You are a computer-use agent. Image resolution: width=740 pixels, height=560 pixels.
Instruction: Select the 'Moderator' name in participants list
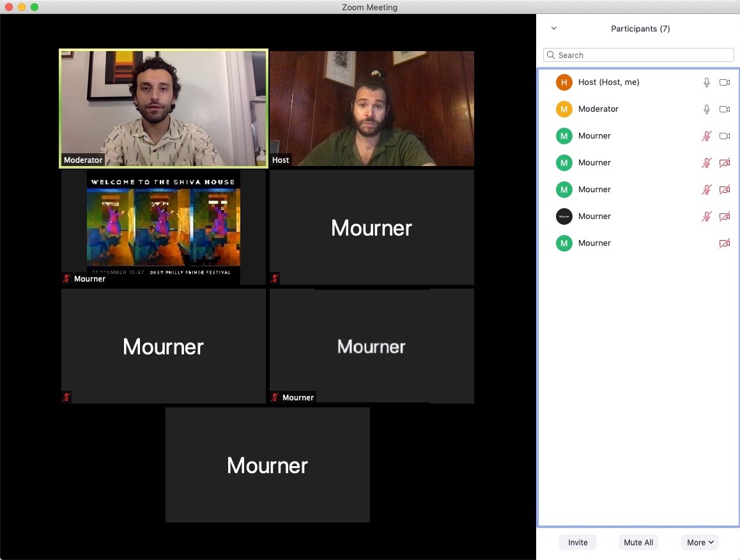pos(598,109)
